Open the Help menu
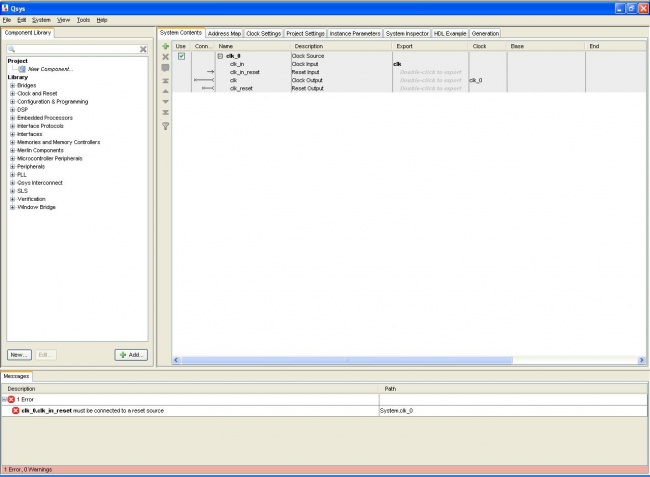The height and width of the screenshot is (477, 650). pos(102,20)
